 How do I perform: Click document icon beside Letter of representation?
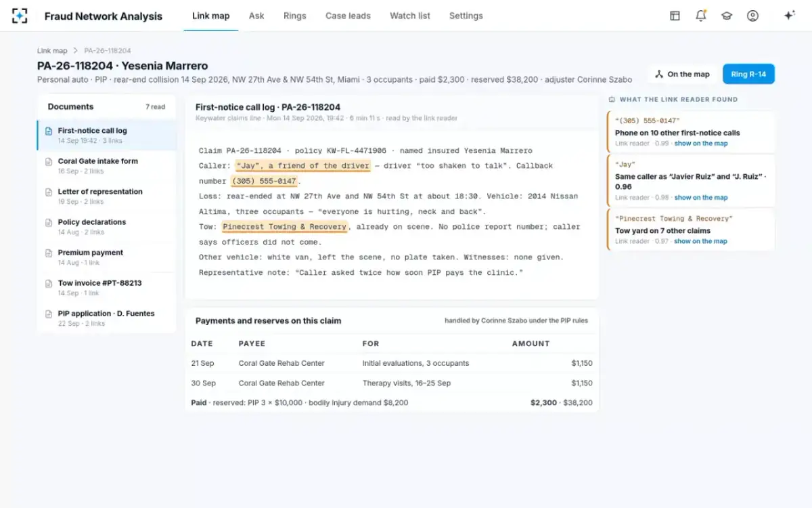pos(49,192)
